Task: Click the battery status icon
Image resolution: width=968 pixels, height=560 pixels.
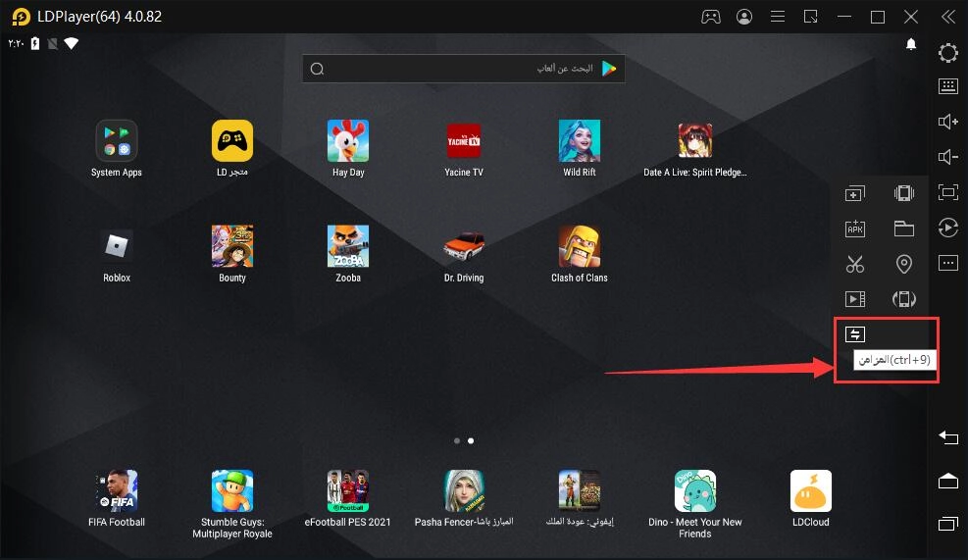Action: pos(35,43)
